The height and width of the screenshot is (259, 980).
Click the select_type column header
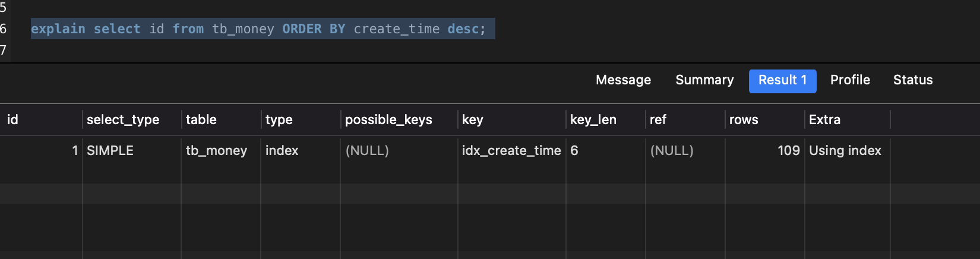[123, 120]
